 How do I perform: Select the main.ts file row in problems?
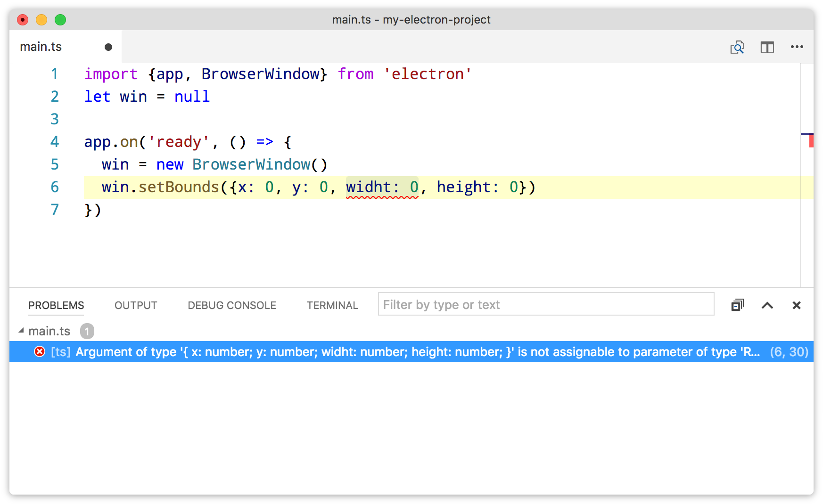(x=411, y=331)
